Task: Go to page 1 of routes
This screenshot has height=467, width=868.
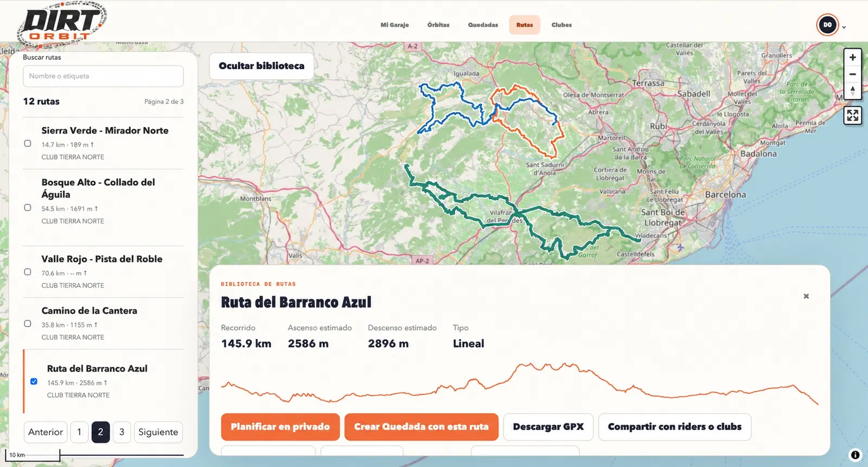Action: [x=79, y=432]
